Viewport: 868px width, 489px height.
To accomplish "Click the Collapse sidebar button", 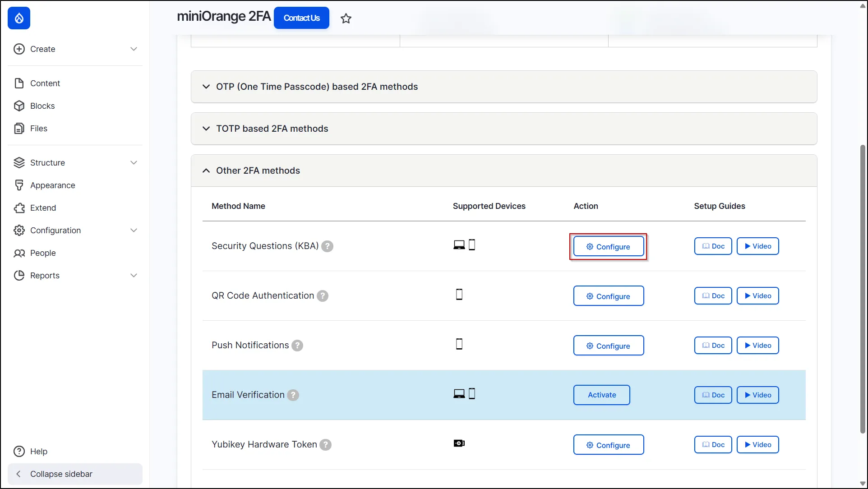I will [75, 474].
